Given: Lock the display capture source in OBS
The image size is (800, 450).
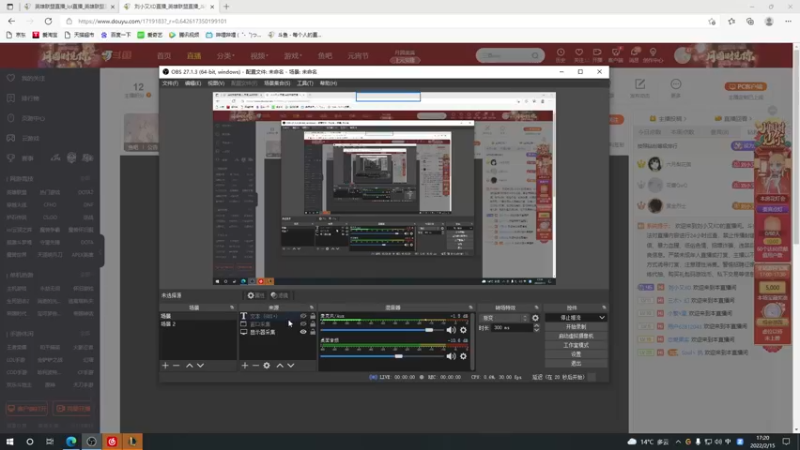Looking at the screenshot, I should [x=313, y=332].
